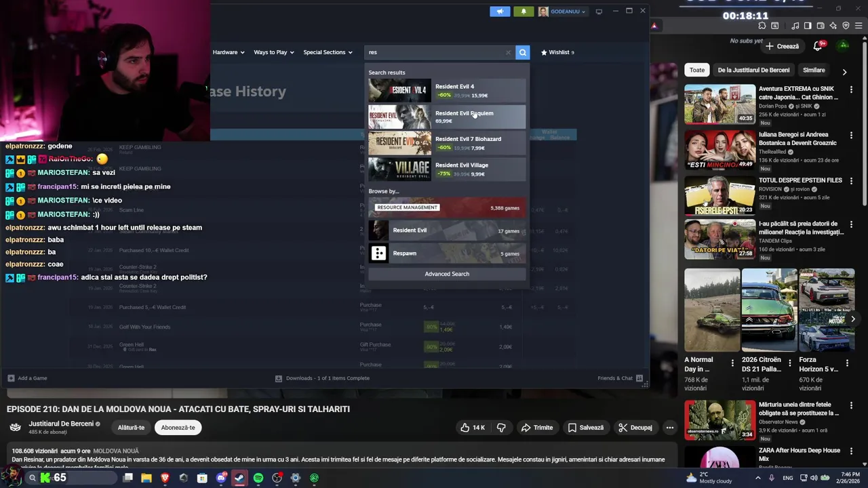The width and height of the screenshot is (868, 488).
Task: Open the taskbar clock showing 7:46 PM
Action: [848, 478]
